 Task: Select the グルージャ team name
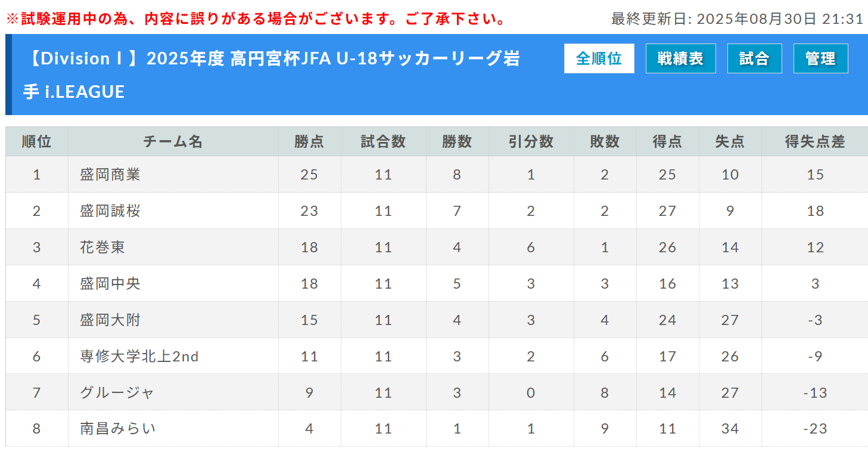pos(117,393)
